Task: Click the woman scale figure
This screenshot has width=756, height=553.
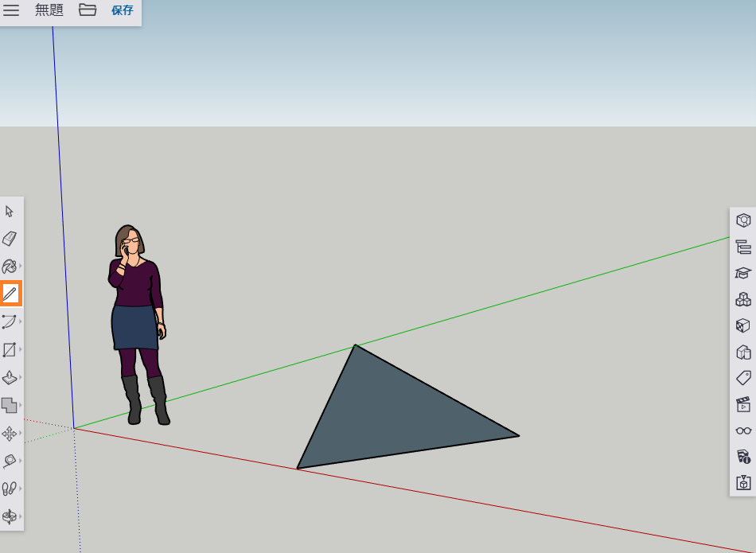Action: [138, 325]
